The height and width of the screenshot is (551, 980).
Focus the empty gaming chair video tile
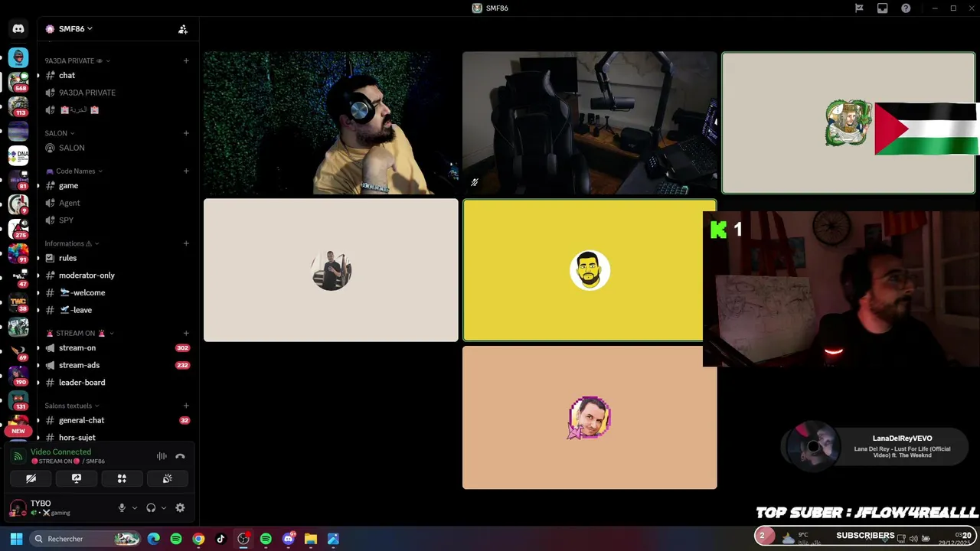tap(590, 122)
